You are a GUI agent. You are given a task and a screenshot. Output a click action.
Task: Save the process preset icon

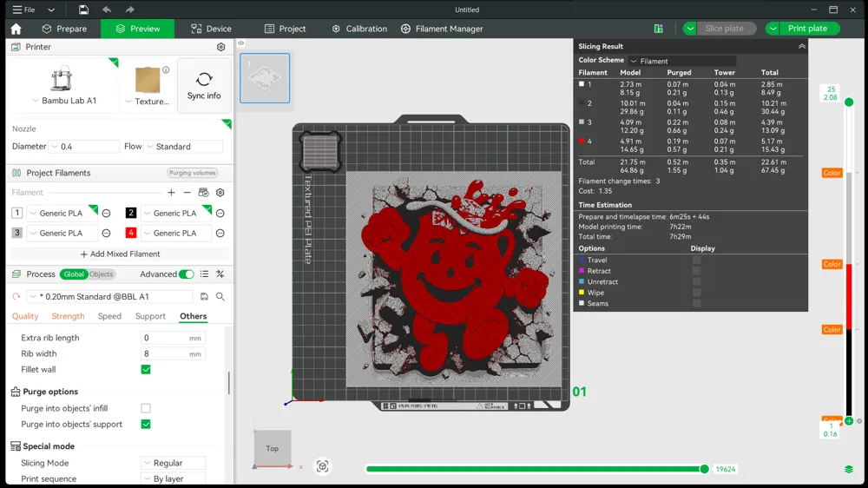pos(204,296)
